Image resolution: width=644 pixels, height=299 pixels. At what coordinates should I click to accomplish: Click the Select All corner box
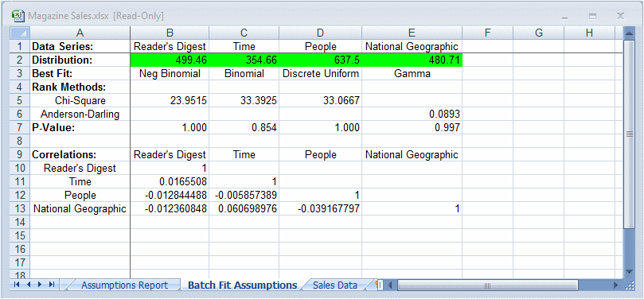tap(19, 33)
